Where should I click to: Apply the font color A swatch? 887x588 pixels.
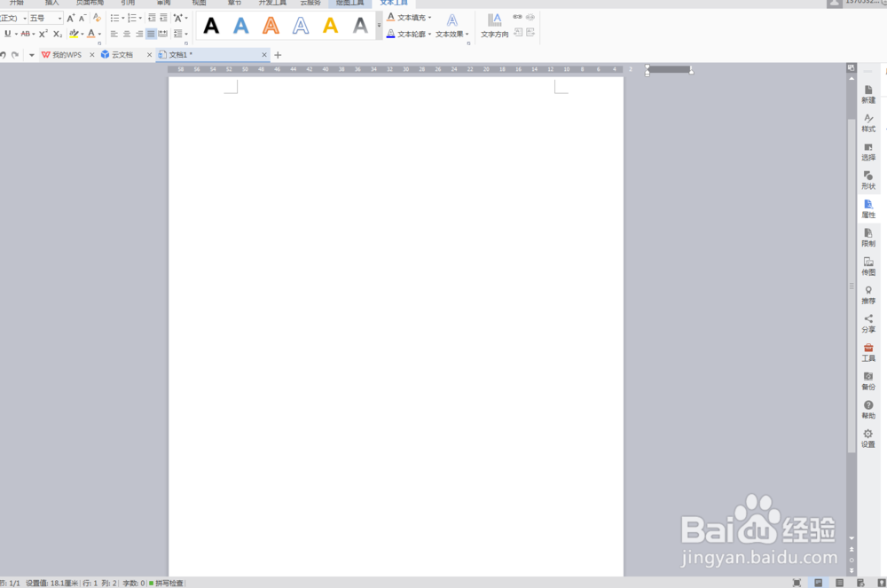tap(91, 34)
